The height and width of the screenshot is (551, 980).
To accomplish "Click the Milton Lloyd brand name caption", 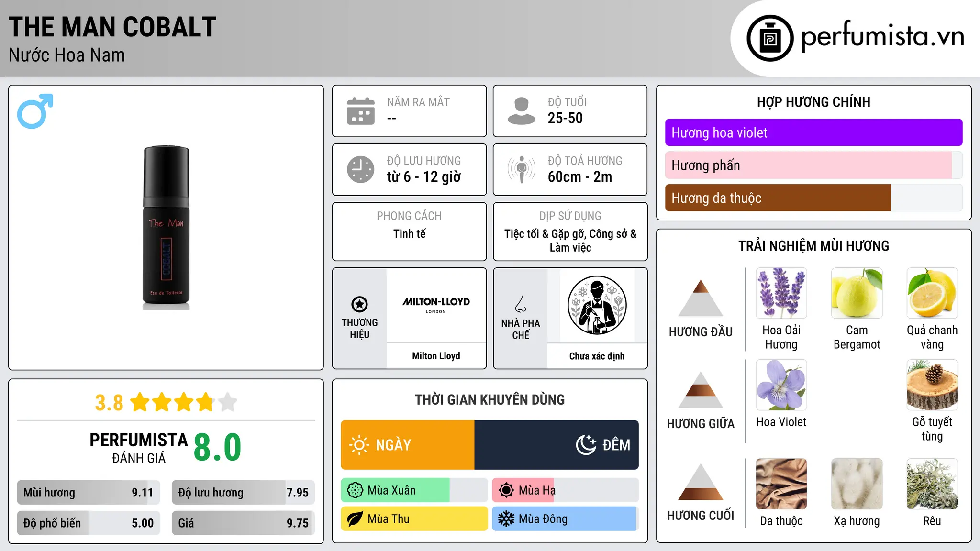I will pyautogui.click(x=436, y=356).
